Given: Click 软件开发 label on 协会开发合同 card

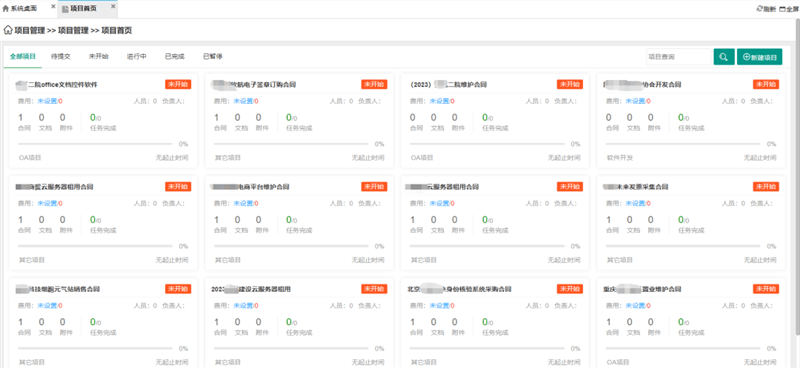Looking at the screenshot, I should point(620,158).
